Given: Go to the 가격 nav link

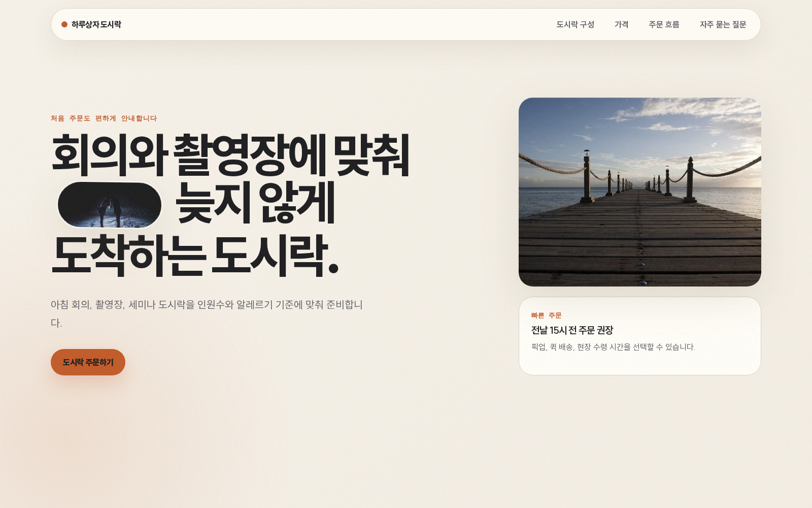Looking at the screenshot, I should pyautogui.click(x=621, y=24).
